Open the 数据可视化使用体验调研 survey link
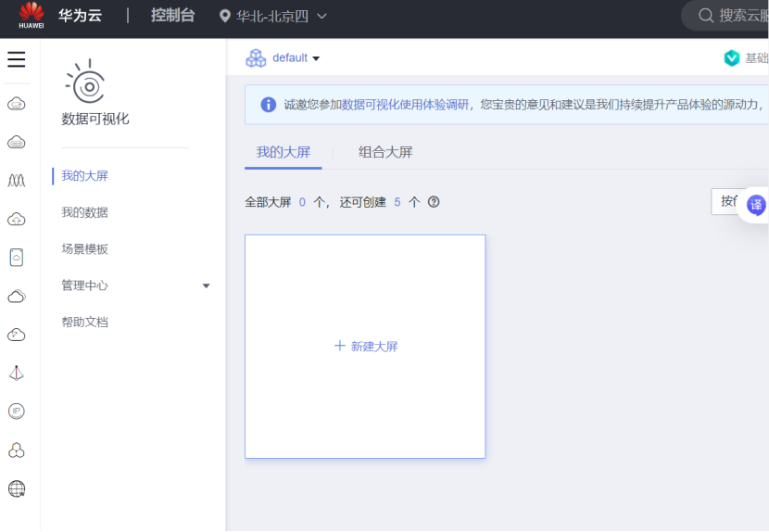This screenshot has width=769, height=532. [405, 105]
